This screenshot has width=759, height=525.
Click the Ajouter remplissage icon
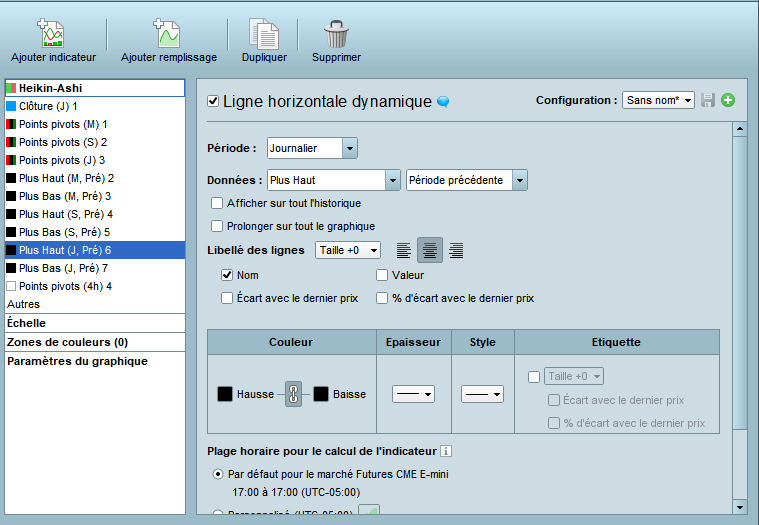pyautogui.click(x=167, y=33)
